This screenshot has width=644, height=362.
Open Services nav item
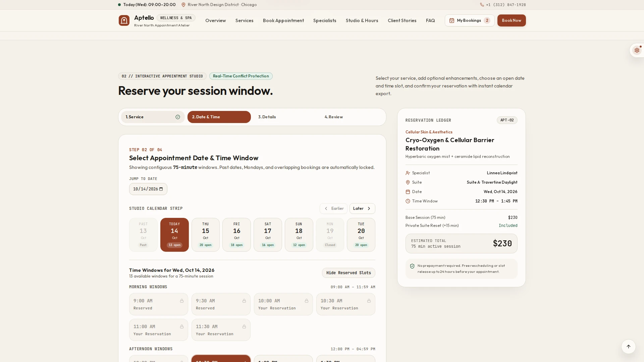click(244, 20)
